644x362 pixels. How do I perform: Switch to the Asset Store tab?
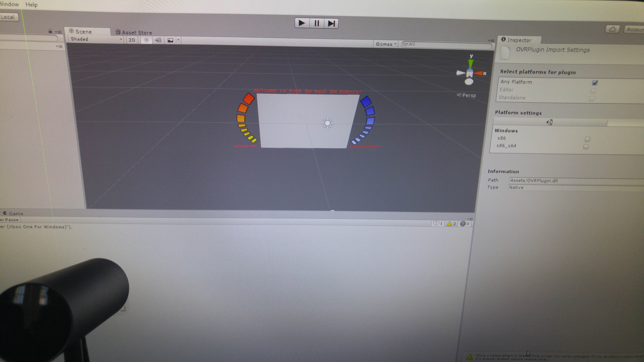point(134,32)
